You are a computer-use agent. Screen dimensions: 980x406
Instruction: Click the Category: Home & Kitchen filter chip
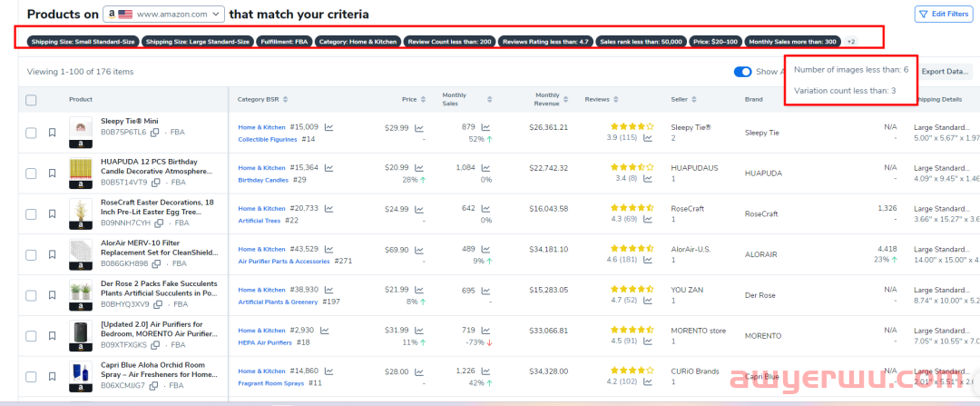pos(358,42)
